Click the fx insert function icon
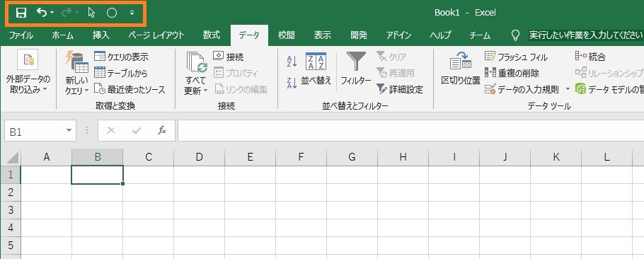Viewport: 644px width, 259px height. tap(162, 131)
